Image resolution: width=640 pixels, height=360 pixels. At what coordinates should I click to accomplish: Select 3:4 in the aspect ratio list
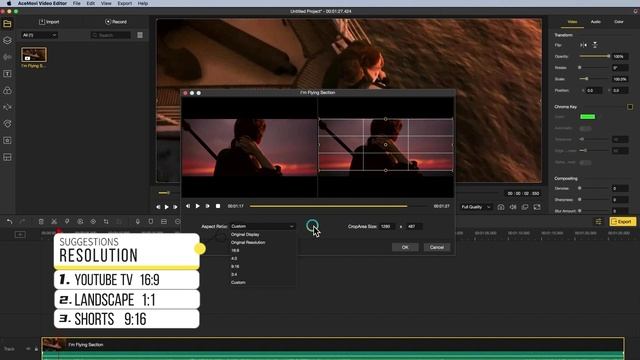234,274
